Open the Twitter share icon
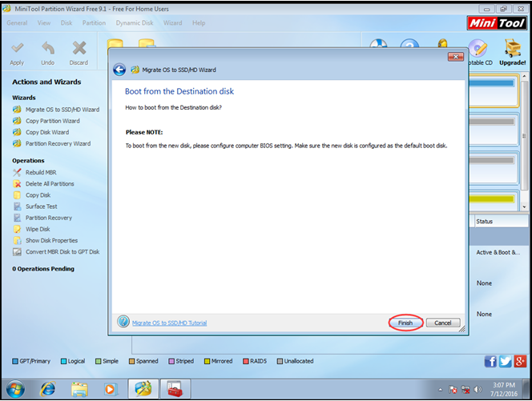Screen dimensions: 532x401 click(x=506, y=361)
